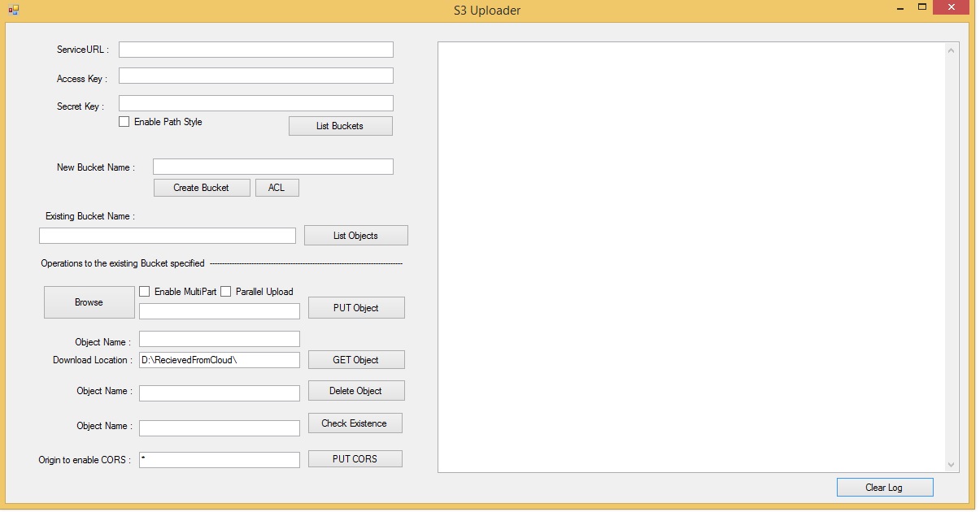Close the S3 Uploader window
980x512 pixels.
[951, 7]
